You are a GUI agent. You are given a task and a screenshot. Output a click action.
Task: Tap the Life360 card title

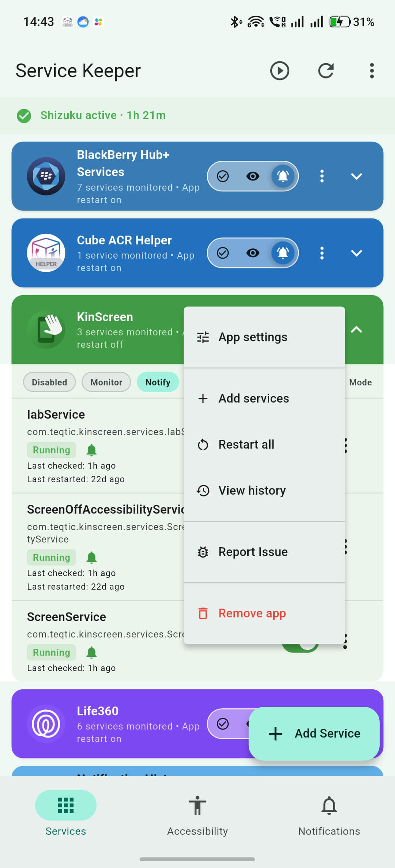point(98,711)
